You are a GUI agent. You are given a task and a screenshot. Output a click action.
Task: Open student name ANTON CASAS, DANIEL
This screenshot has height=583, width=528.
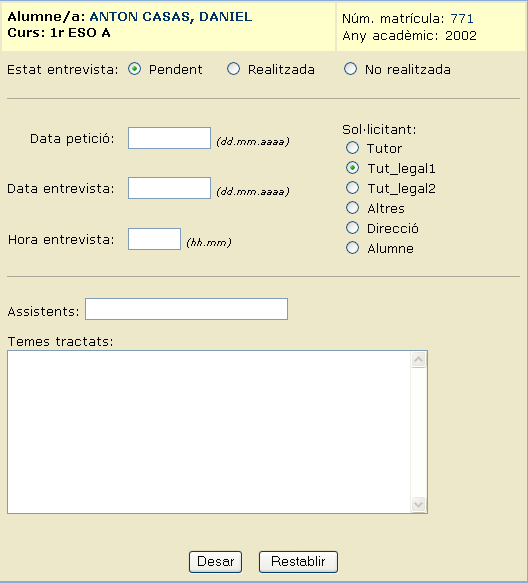(171, 17)
